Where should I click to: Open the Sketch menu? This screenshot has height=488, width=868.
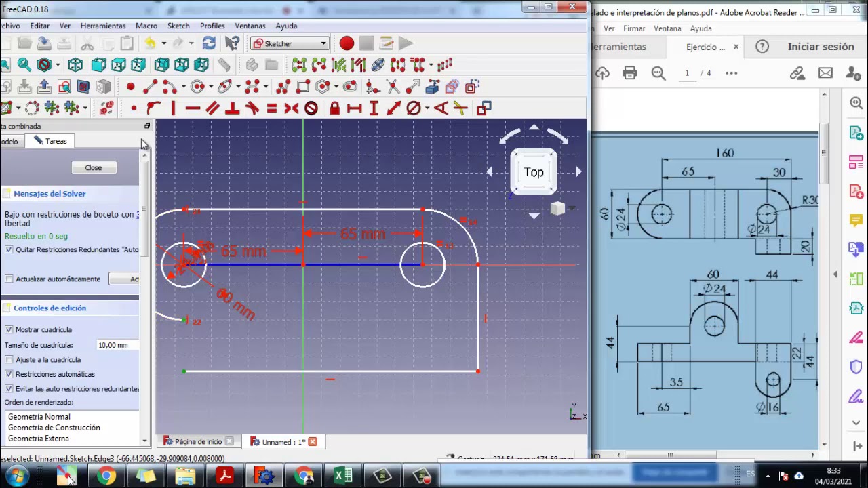[x=178, y=26]
